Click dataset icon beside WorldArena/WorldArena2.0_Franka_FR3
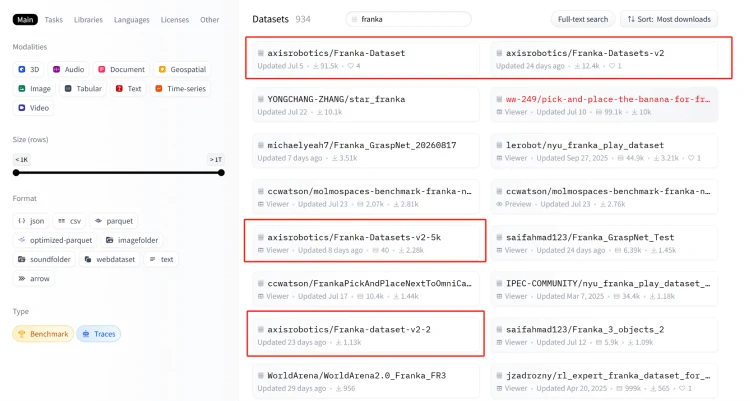Image resolution: width=750 pixels, height=401 pixels. click(x=261, y=376)
